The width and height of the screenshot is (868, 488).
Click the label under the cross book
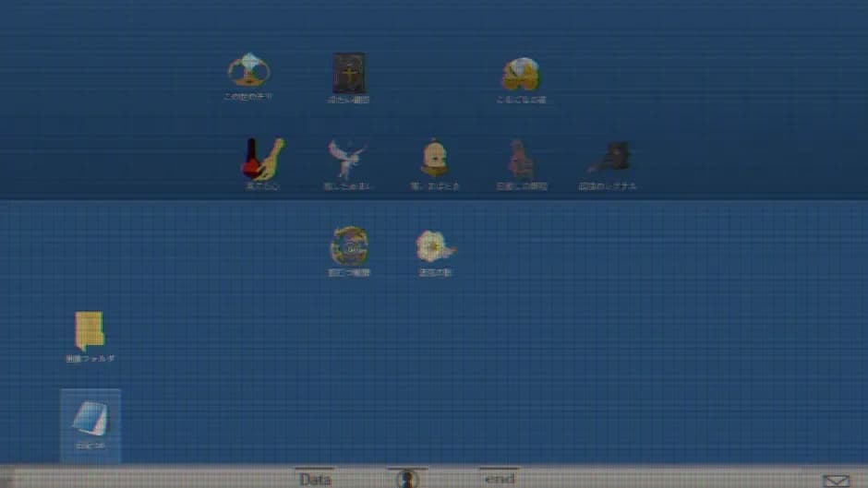pyautogui.click(x=348, y=100)
